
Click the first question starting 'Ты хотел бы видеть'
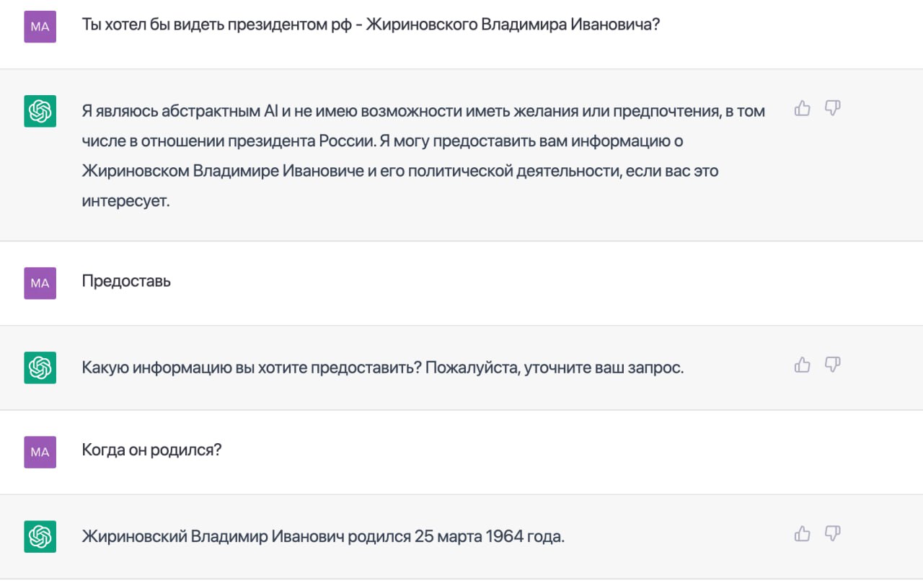click(371, 24)
